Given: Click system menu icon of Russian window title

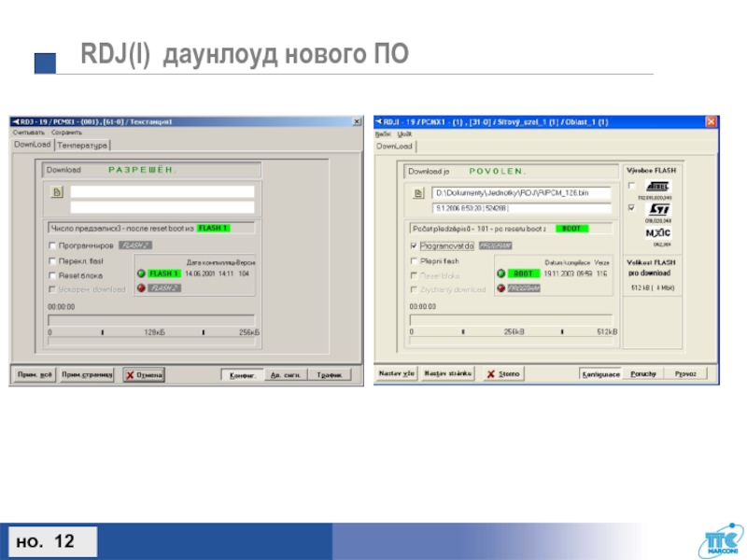Looking at the screenshot, I should point(15,122).
